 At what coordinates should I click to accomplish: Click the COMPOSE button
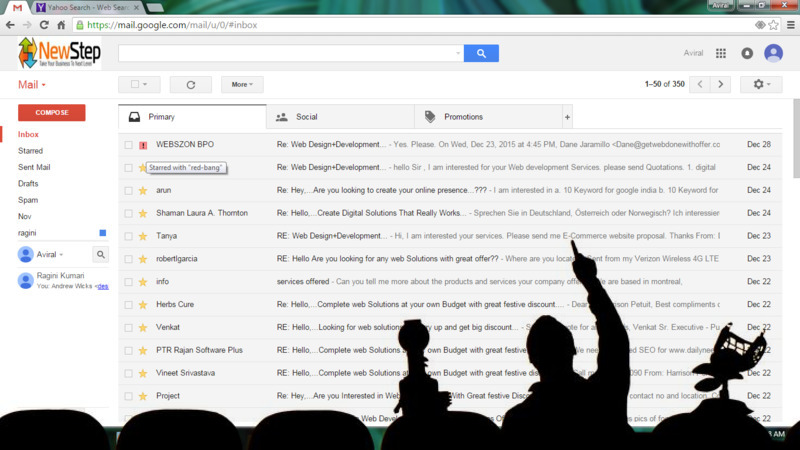point(52,113)
